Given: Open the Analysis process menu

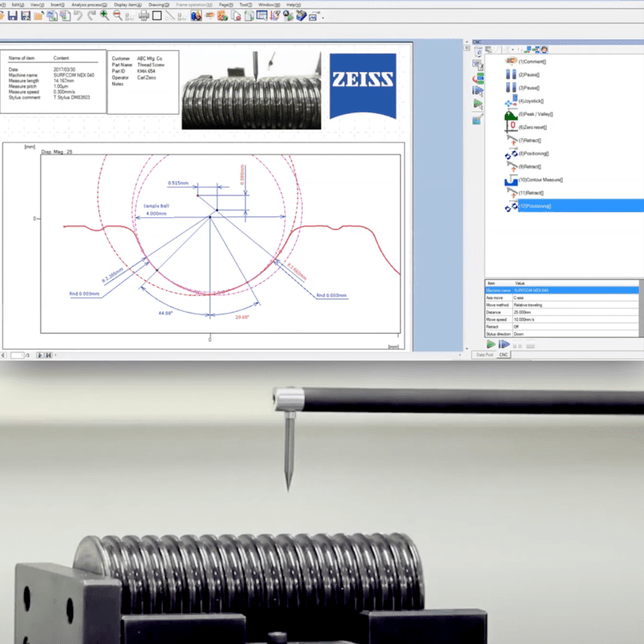Looking at the screenshot, I should 91,4.
